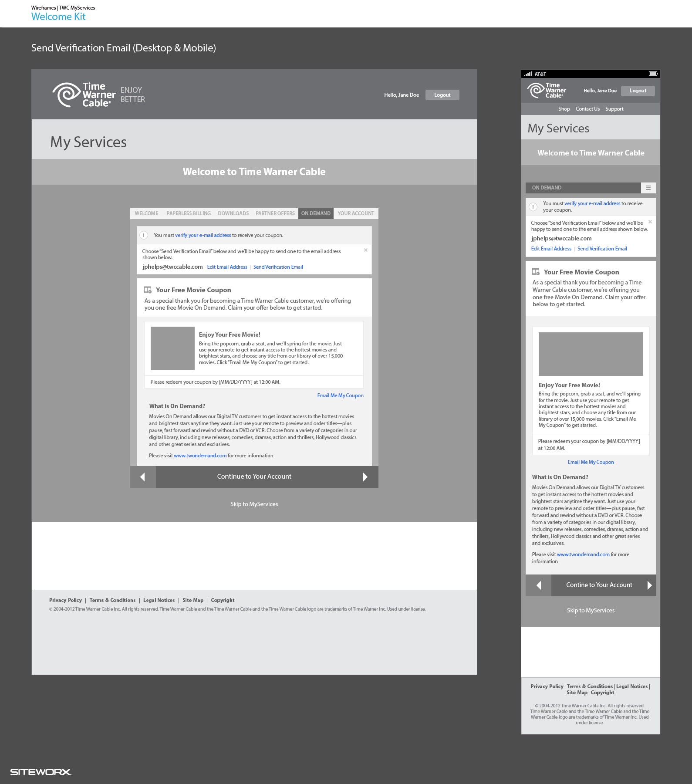Click desktop Edit Email Address link
This screenshot has width=692, height=784.
pos(227,267)
